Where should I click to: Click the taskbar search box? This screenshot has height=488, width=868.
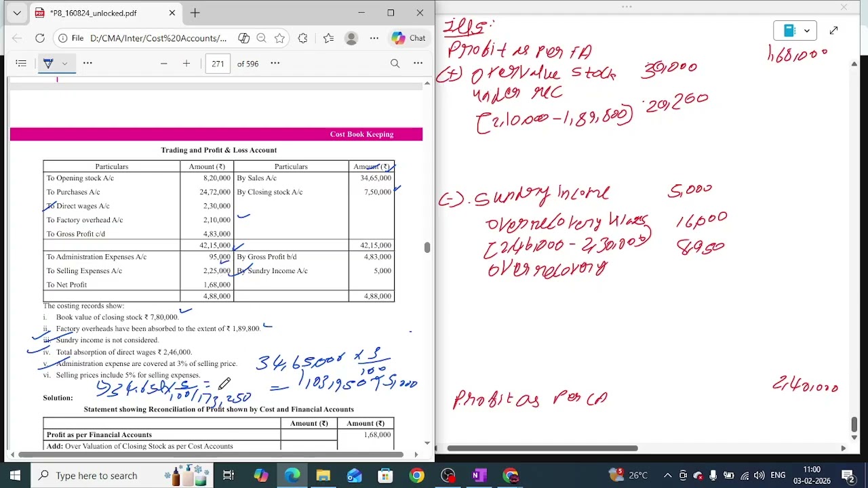click(x=122, y=475)
